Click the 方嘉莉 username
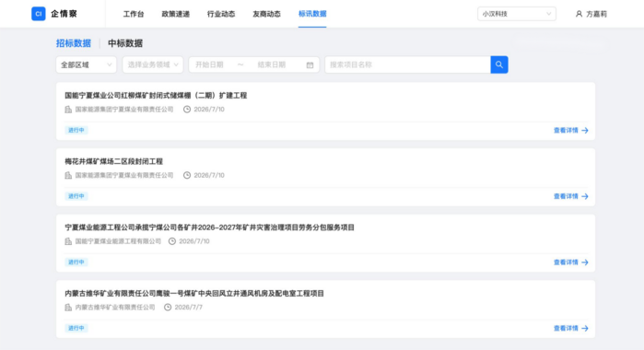 tap(596, 14)
